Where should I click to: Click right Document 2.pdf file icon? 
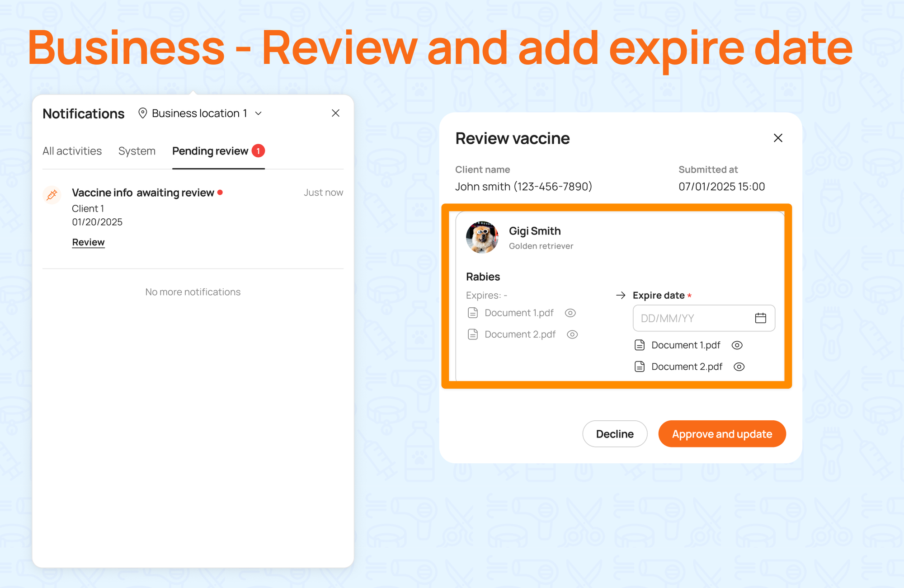[x=639, y=367]
